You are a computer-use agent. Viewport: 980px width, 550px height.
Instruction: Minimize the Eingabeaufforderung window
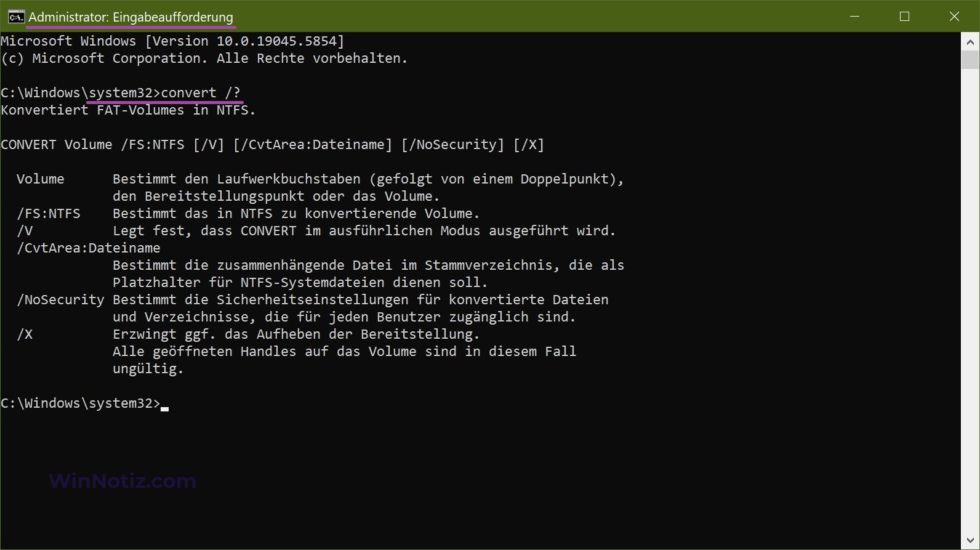854,17
